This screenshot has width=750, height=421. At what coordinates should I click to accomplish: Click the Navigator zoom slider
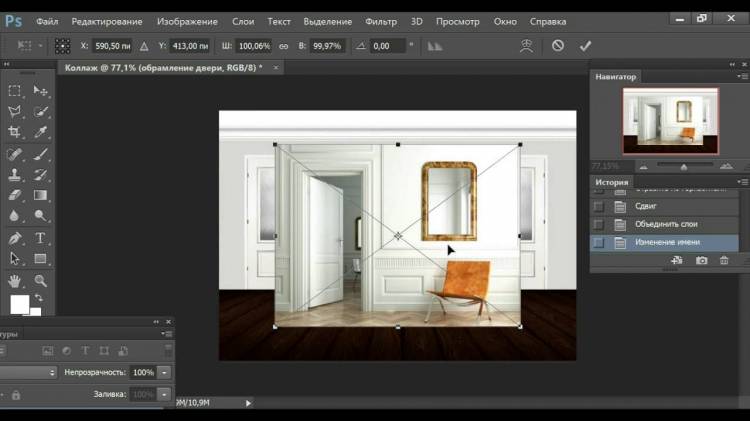(x=684, y=166)
